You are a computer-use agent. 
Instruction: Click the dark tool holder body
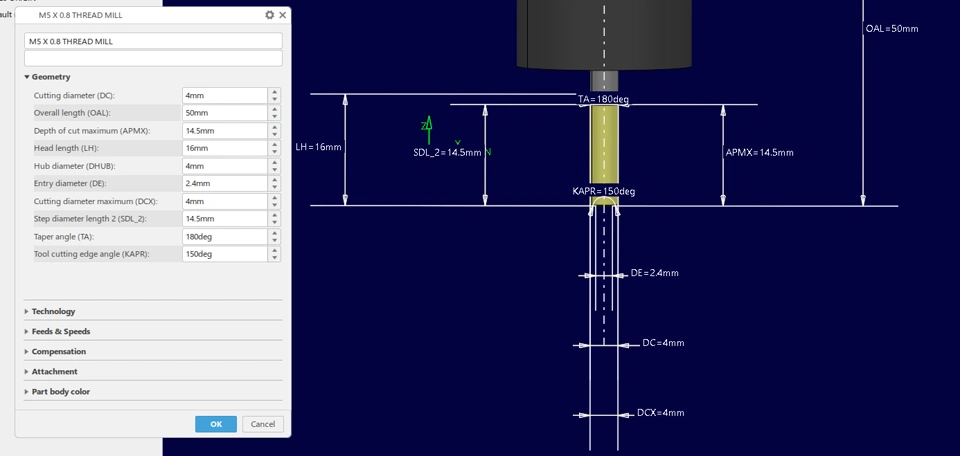click(x=604, y=34)
